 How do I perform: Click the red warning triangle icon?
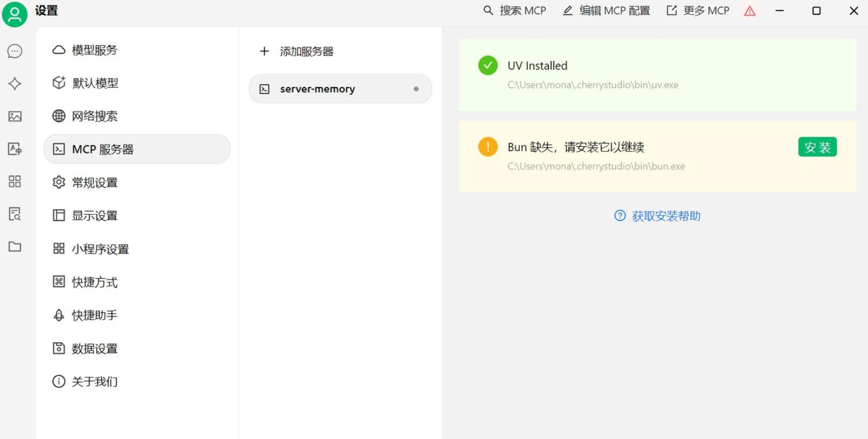pos(749,11)
